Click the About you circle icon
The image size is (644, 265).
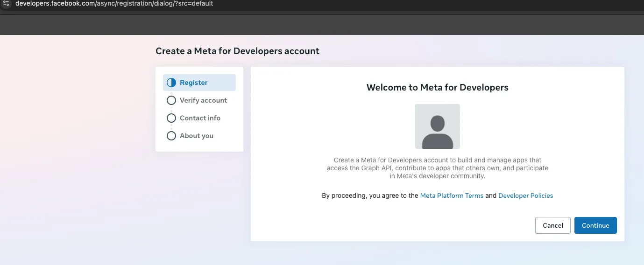pos(171,136)
